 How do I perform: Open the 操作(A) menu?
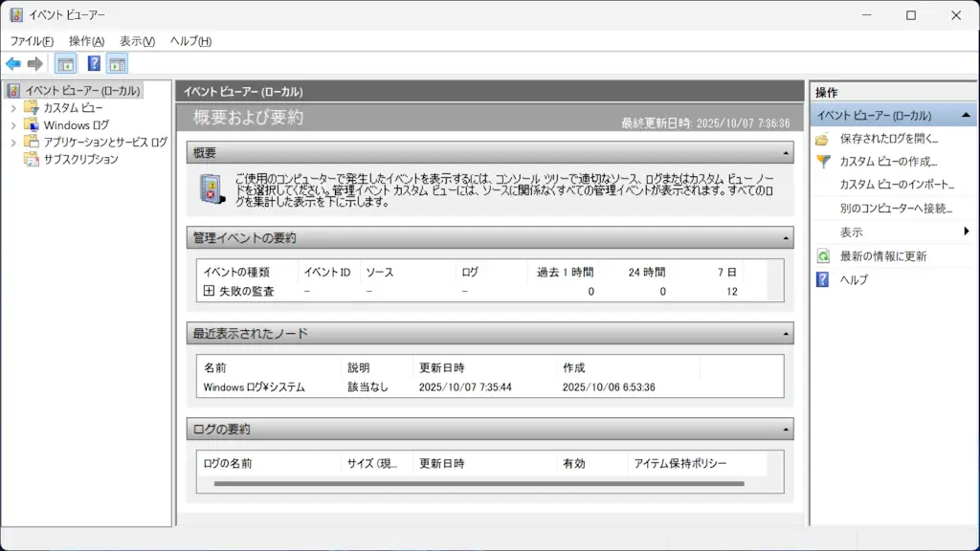pyautogui.click(x=86, y=41)
